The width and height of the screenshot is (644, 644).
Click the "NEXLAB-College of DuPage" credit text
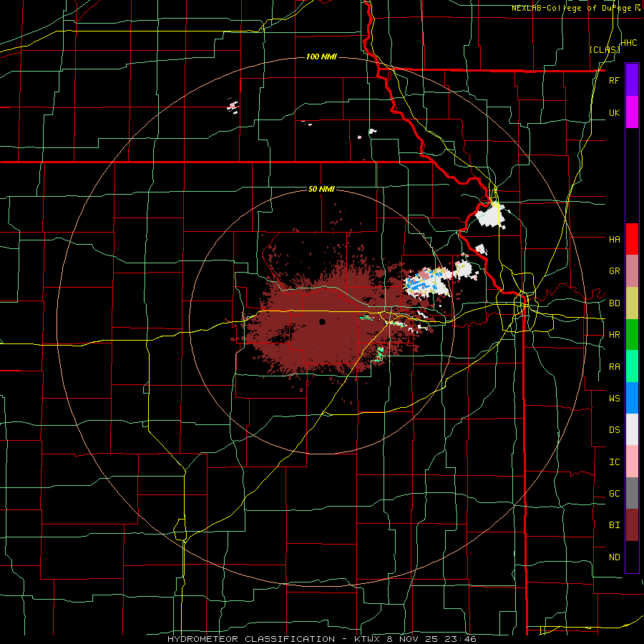click(571, 8)
